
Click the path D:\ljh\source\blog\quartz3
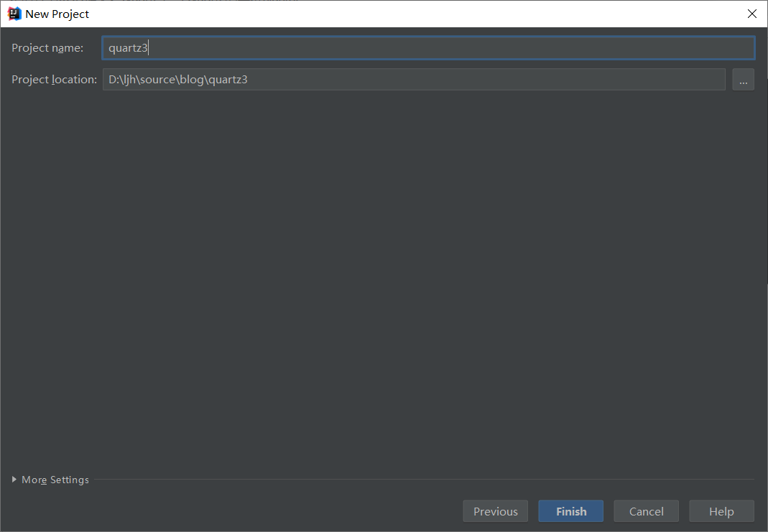pos(177,79)
